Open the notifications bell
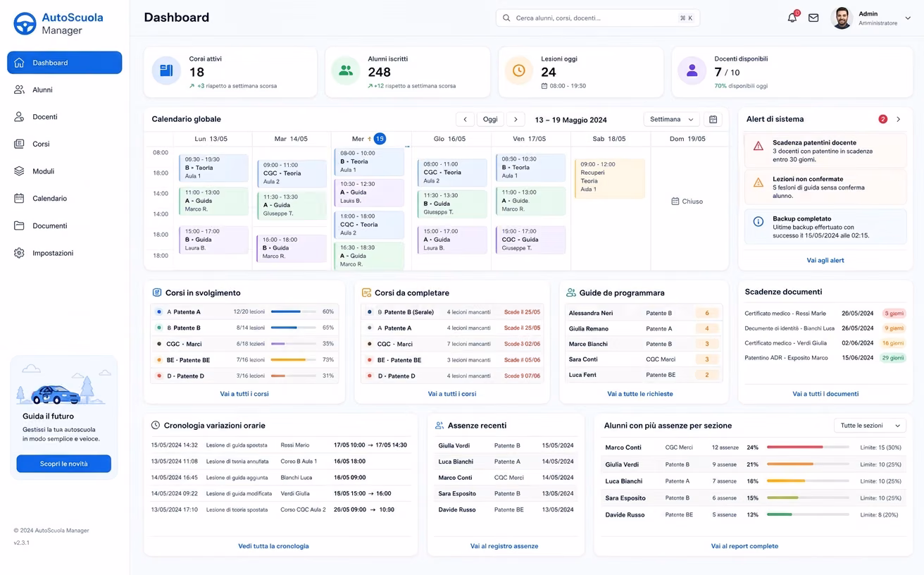Image resolution: width=924 pixels, height=575 pixels. click(x=792, y=18)
